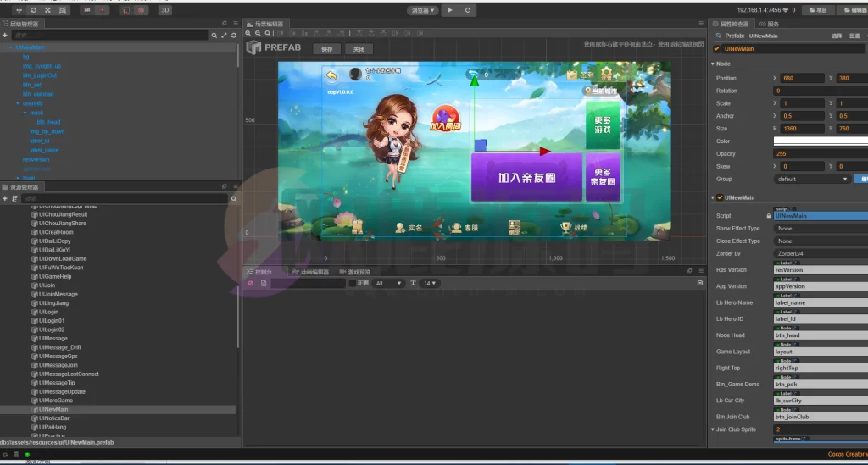Clear the console log output
Image resolution: width=868 pixels, height=465 pixels.
[251, 283]
